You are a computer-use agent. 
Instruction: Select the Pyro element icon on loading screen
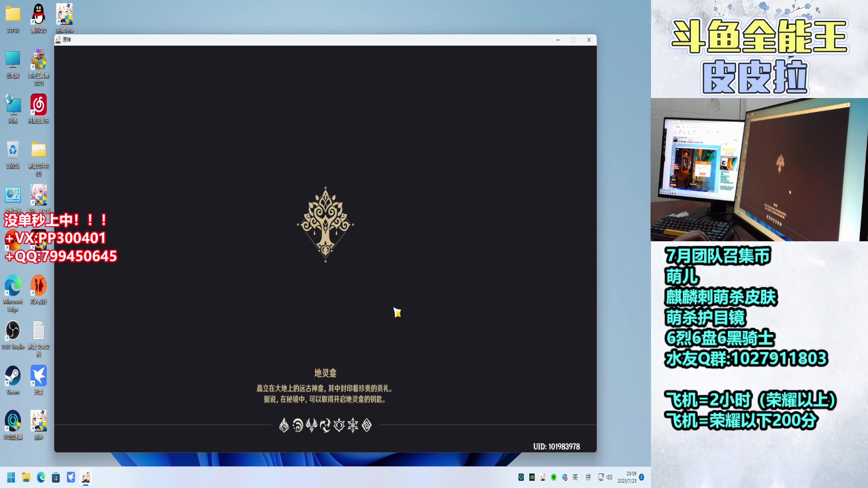pos(284,425)
